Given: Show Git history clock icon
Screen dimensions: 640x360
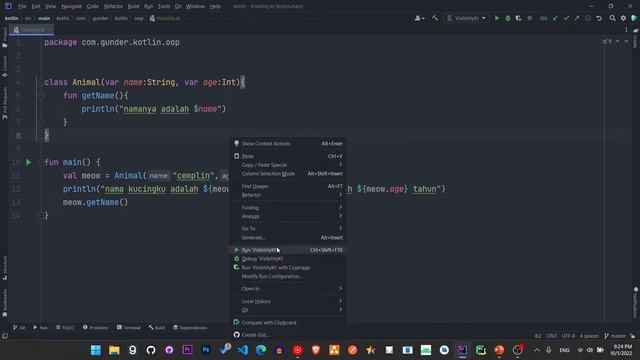Looking at the screenshot, I should pos(588,18).
